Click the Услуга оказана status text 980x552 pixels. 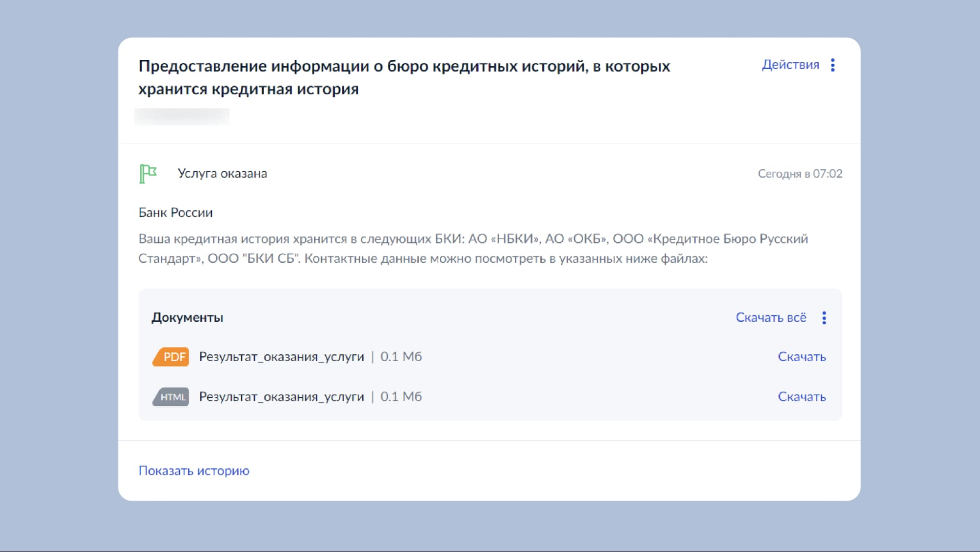coord(222,173)
